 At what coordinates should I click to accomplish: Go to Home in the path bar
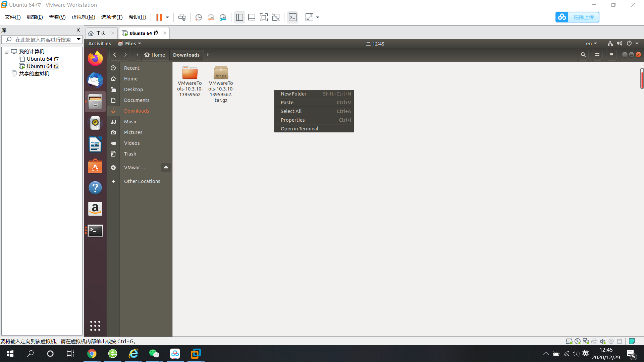155,55
